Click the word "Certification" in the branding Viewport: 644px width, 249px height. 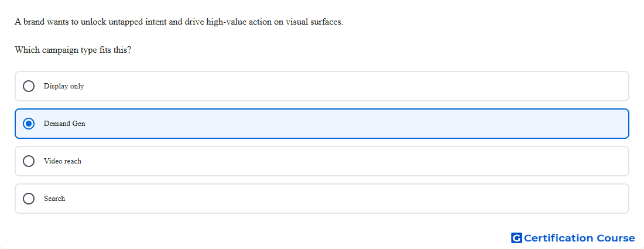click(559, 238)
